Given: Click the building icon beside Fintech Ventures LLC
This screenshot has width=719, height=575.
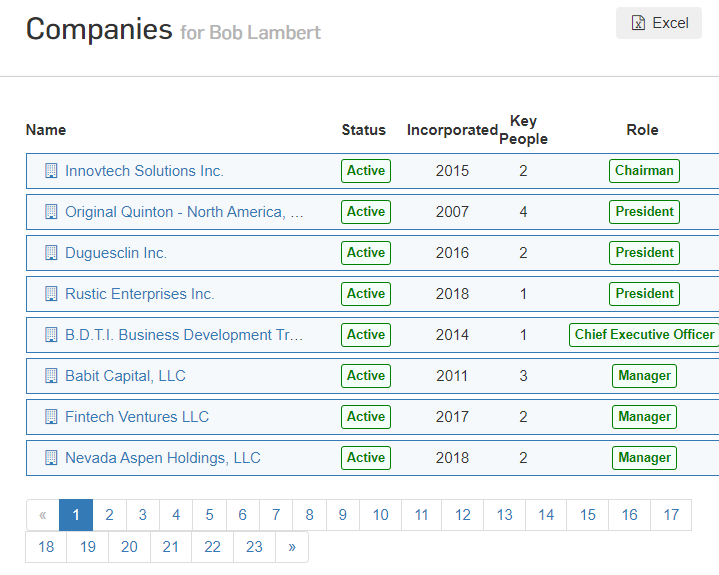Looking at the screenshot, I should pos(51,417).
